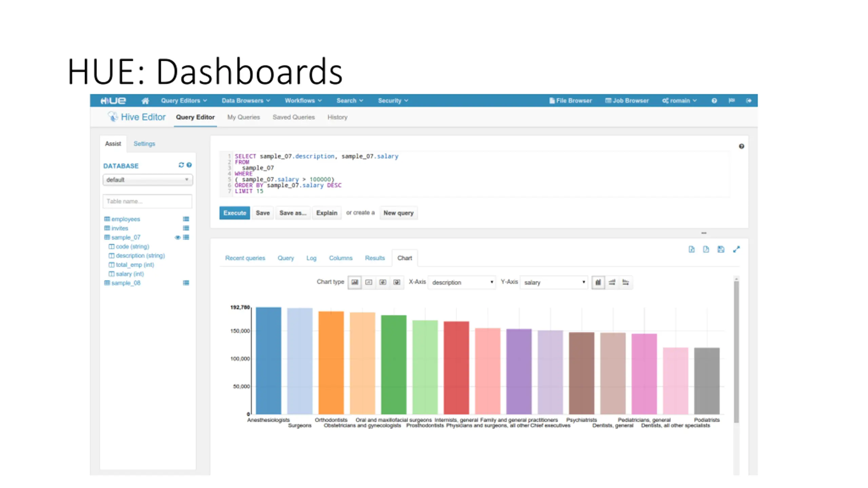Screen dimensions: 868x488
Task: Open the default database dropdown
Action: click(x=147, y=180)
